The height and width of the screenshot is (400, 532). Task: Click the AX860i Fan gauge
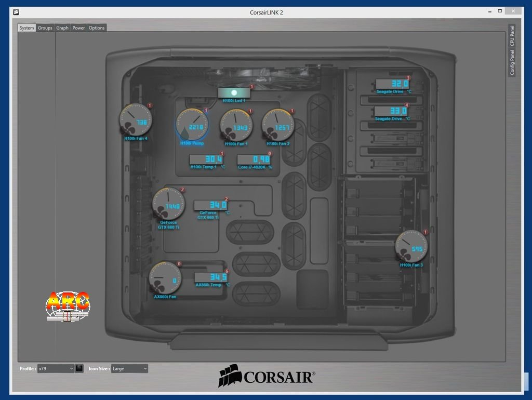click(165, 277)
